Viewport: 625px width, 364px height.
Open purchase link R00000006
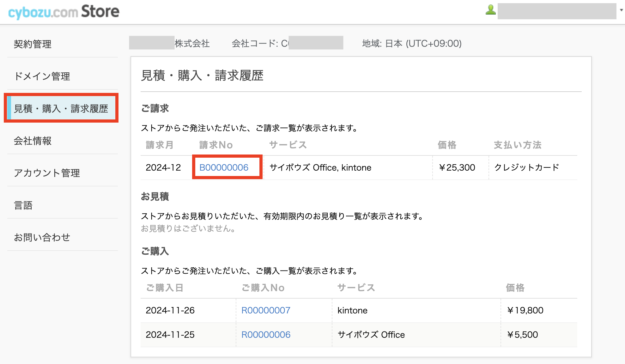click(266, 335)
